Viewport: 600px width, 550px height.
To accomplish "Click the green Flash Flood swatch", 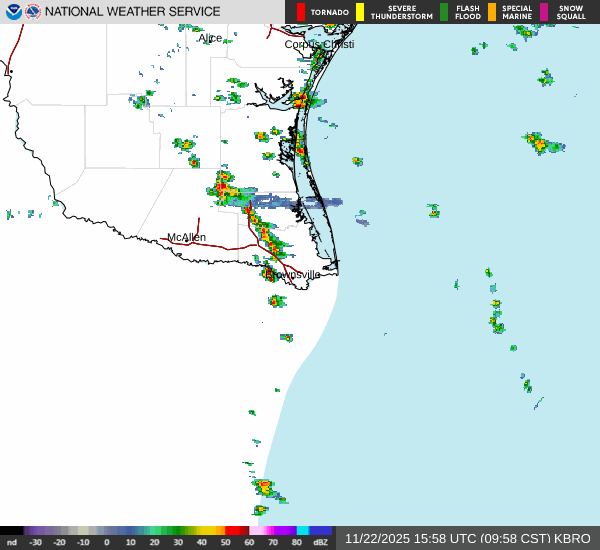I will click(444, 12).
